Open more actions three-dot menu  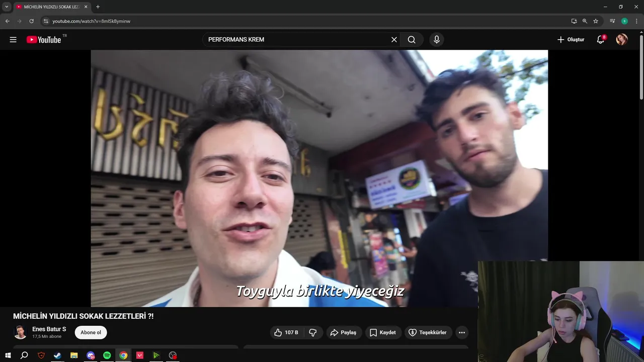[462, 332]
